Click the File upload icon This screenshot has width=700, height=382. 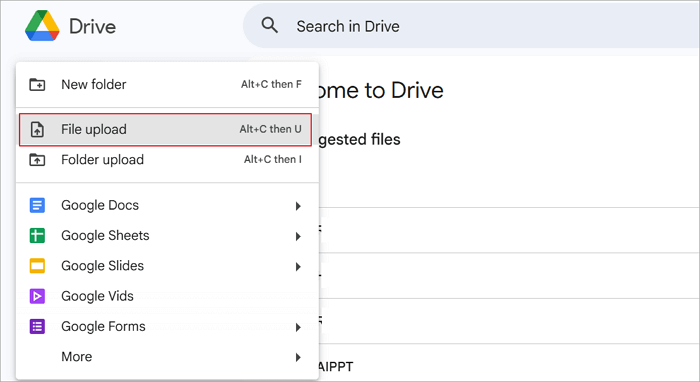pos(37,129)
